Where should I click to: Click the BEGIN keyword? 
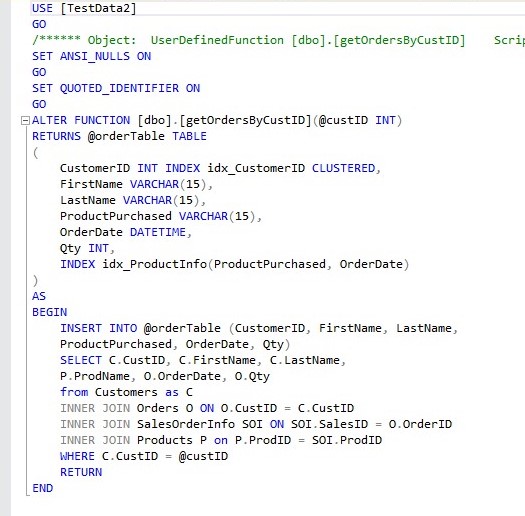point(50,312)
